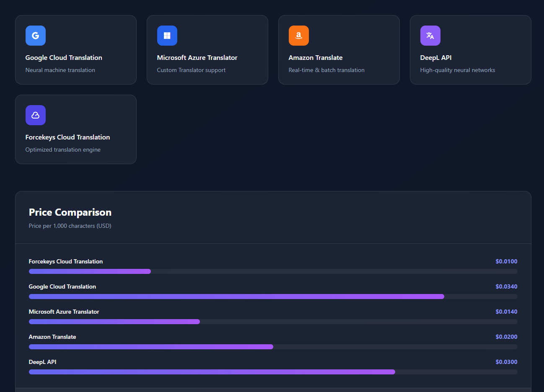Click the Microsoft Azure Translator windows icon
Screen dimensions: 544x392
[167, 36]
